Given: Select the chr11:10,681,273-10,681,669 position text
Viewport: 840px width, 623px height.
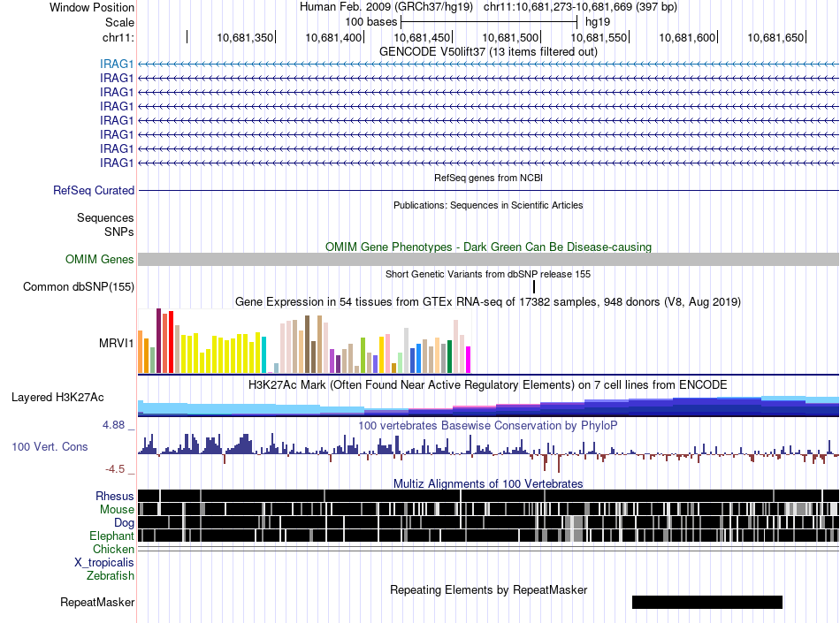Looking at the screenshot, I should (558, 7).
